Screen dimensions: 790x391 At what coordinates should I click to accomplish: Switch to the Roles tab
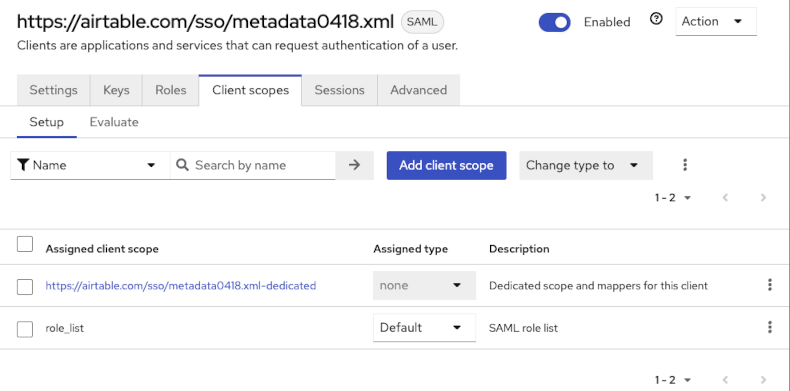pos(171,90)
